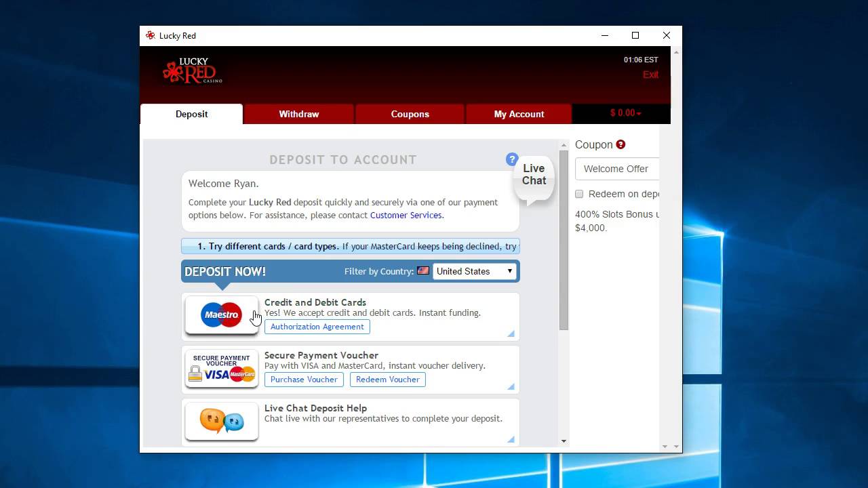This screenshot has height=488, width=868.
Task: Expand the Secure Payment Voucher corner triangle
Action: pos(511,386)
